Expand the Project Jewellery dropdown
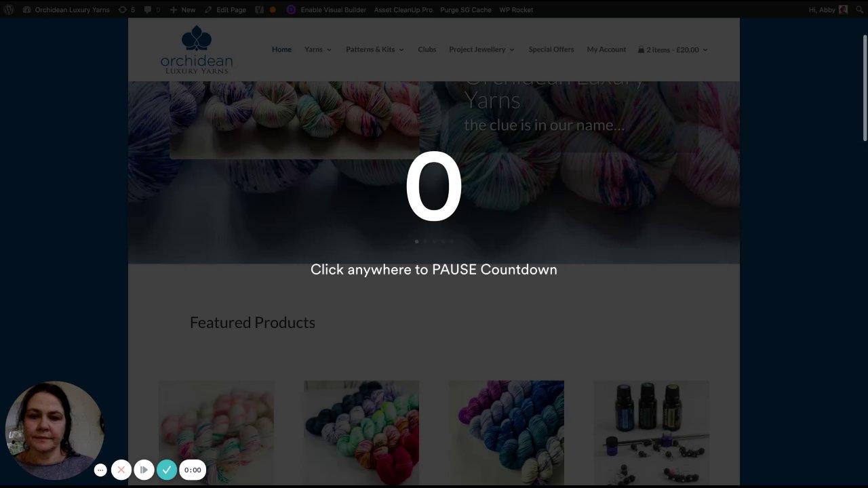Screen dimensions: 868x488 [x=482, y=49]
